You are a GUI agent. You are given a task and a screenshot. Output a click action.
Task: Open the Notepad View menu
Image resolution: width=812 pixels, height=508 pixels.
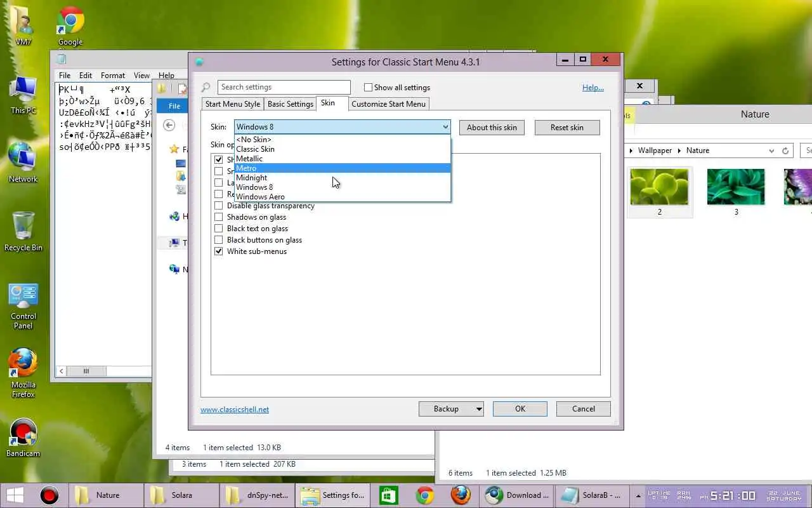coord(141,75)
